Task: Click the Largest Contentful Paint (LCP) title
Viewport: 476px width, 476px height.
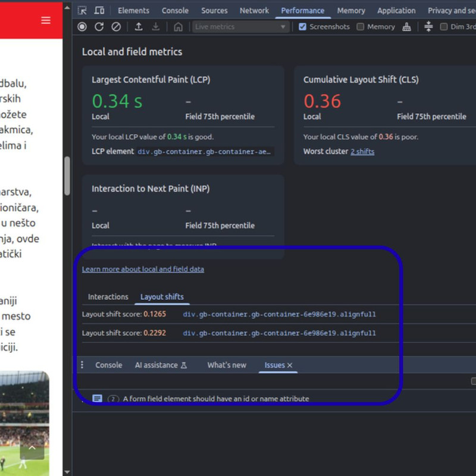Action: 151,80
